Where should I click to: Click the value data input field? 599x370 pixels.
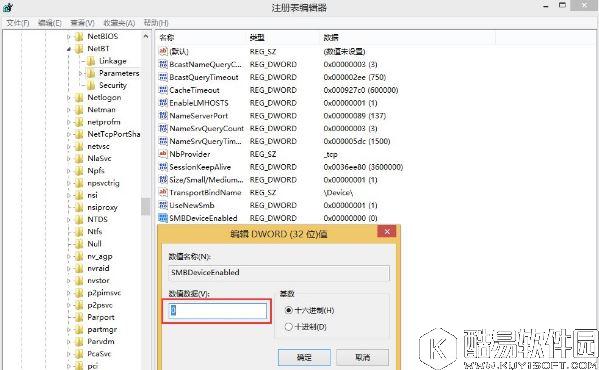click(x=218, y=311)
